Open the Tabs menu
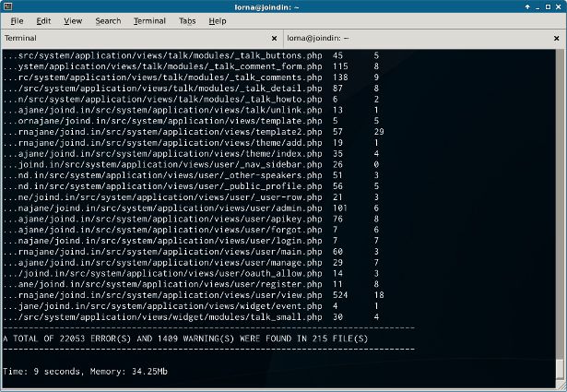 coord(187,21)
